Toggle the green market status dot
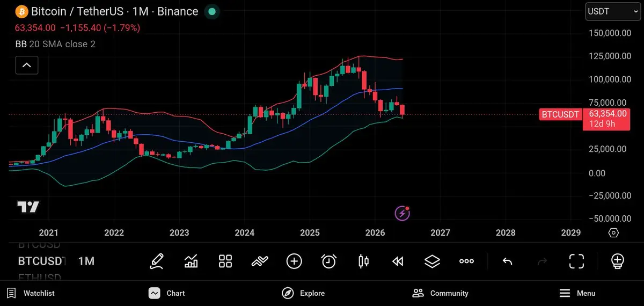This screenshot has width=644, height=306. [212, 11]
